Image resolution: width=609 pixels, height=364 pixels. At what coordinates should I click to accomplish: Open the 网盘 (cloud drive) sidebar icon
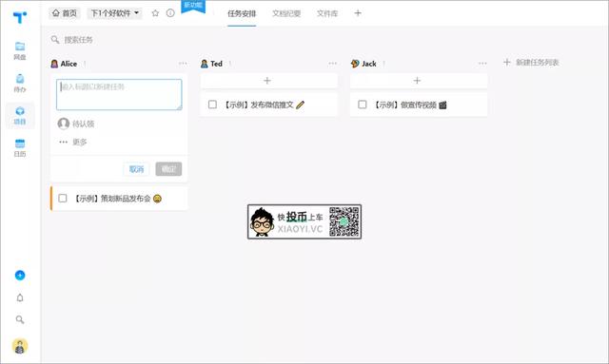click(x=20, y=50)
